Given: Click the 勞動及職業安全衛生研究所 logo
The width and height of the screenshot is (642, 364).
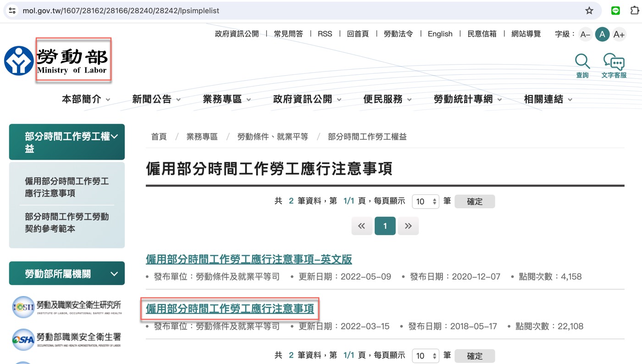Looking at the screenshot, I should tap(67, 307).
